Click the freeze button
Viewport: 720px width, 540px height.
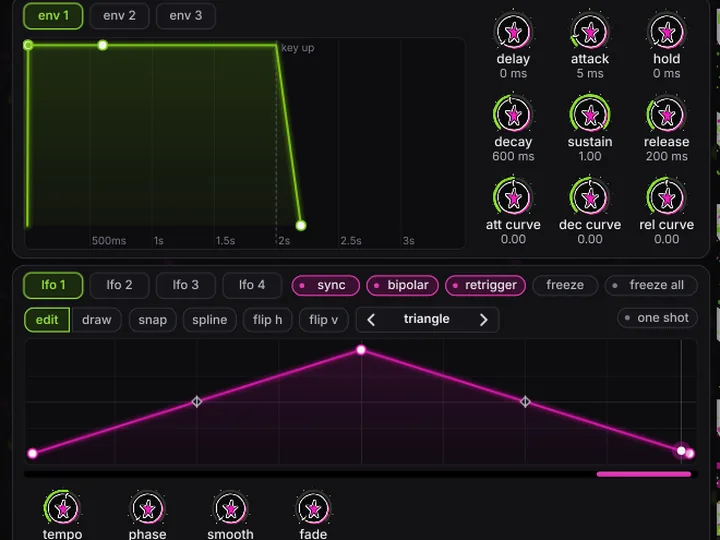click(x=565, y=285)
